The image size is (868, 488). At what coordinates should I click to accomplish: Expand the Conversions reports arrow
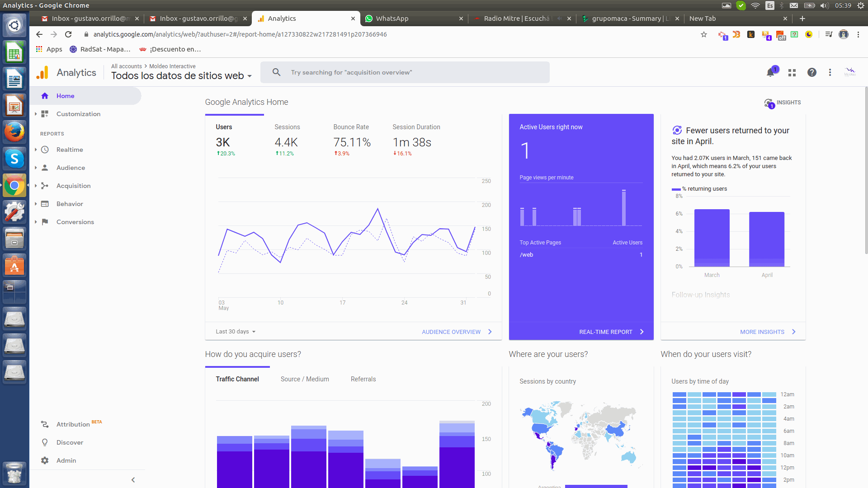(x=36, y=222)
